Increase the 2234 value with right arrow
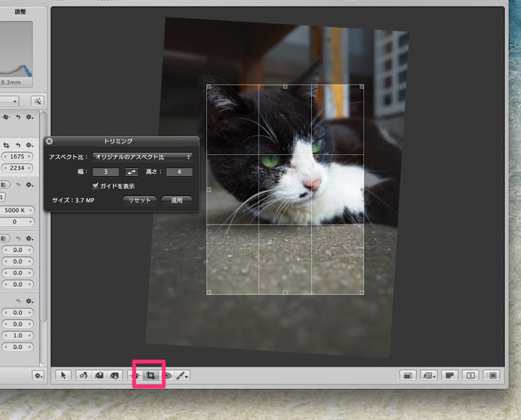The height and width of the screenshot is (420, 521). coord(29,168)
